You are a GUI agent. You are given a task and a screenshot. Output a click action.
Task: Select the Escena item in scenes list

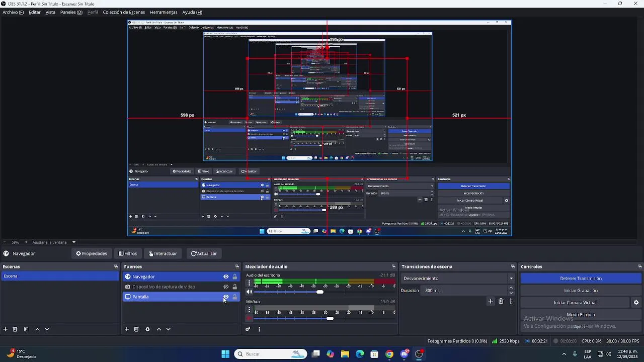(x=60, y=276)
